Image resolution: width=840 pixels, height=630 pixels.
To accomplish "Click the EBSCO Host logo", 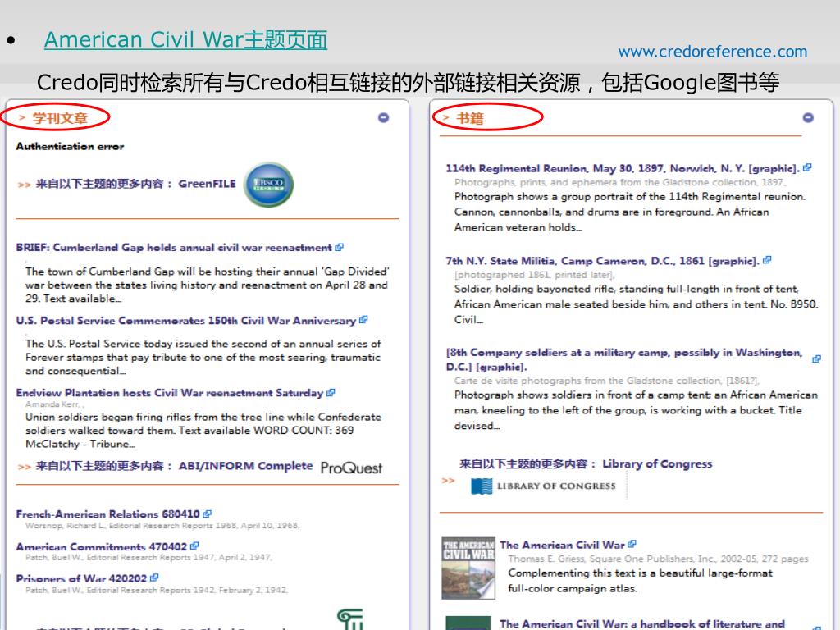I will [x=268, y=185].
